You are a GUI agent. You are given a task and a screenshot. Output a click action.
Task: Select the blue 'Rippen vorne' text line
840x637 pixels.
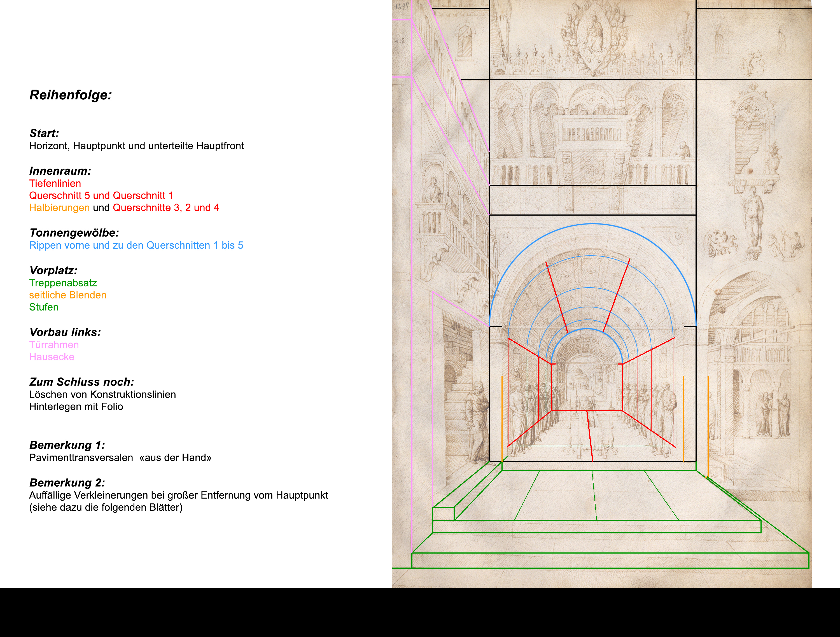(x=136, y=245)
